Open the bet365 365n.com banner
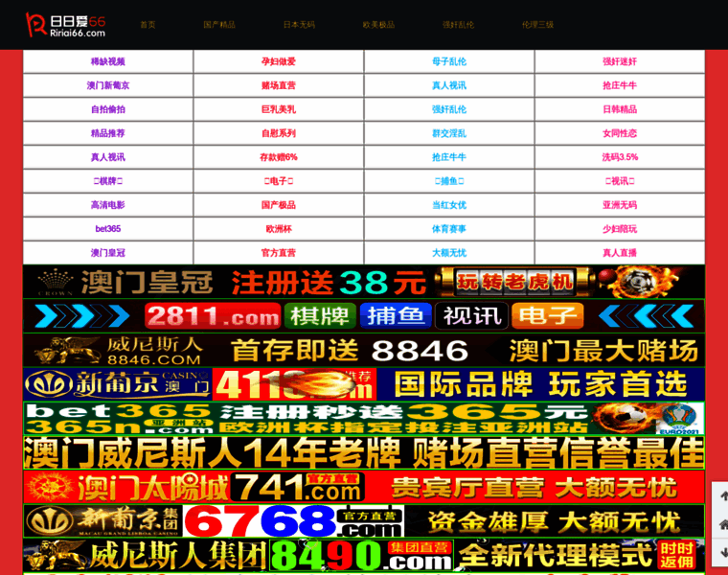728x575 pixels. [x=364, y=419]
